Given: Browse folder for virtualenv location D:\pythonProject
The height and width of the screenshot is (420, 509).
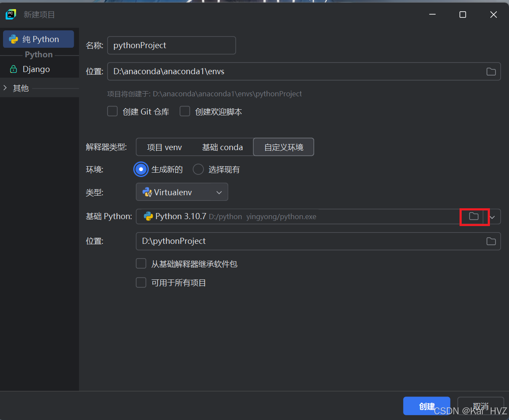Looking at the screenshot, I should point(491,241).
